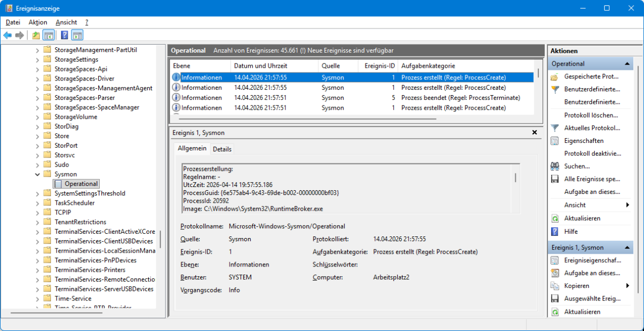Image resolution: width=644 pixels, height=331 pixels.
Task: Select the Allgemein tab
Action: coord(192,148)
